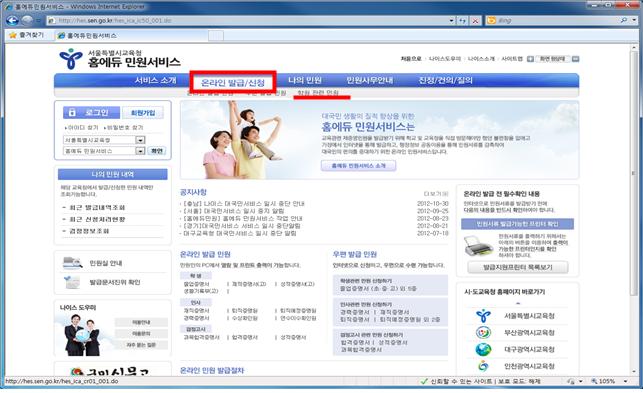
Task: Click the 경력증명서 link under 인사
Action: (196, 318)
